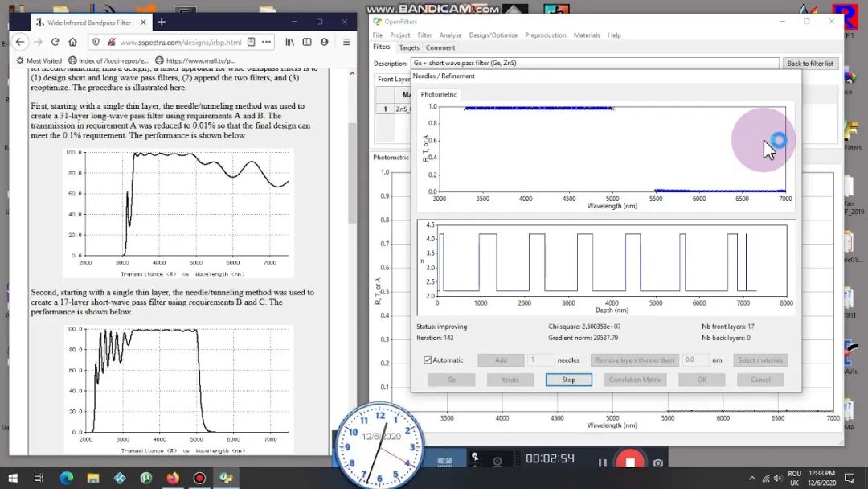Show hidden system tray icons
Viewport: 868px width, 489px height.
(x=751, y=478)
